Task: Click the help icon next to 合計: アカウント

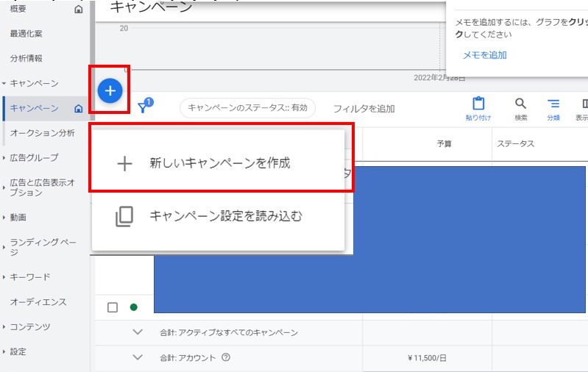Action: pyautogui.click(x=226, y=357)
